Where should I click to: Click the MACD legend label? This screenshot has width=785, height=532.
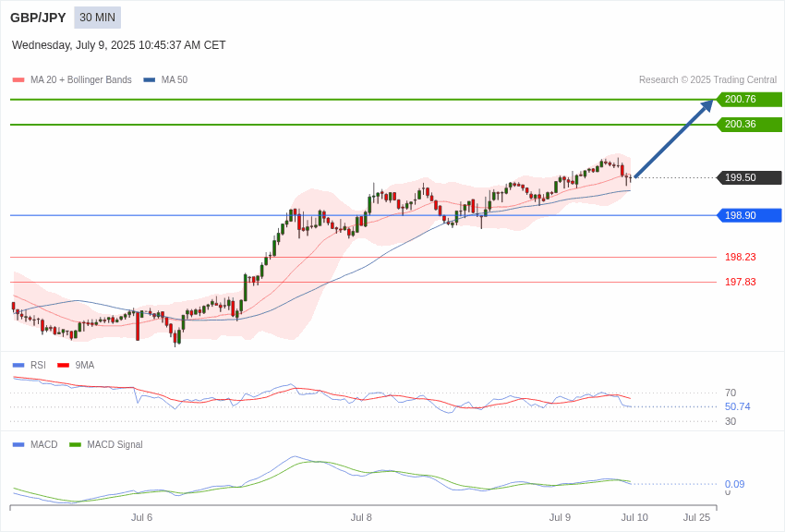coord(44,444)
